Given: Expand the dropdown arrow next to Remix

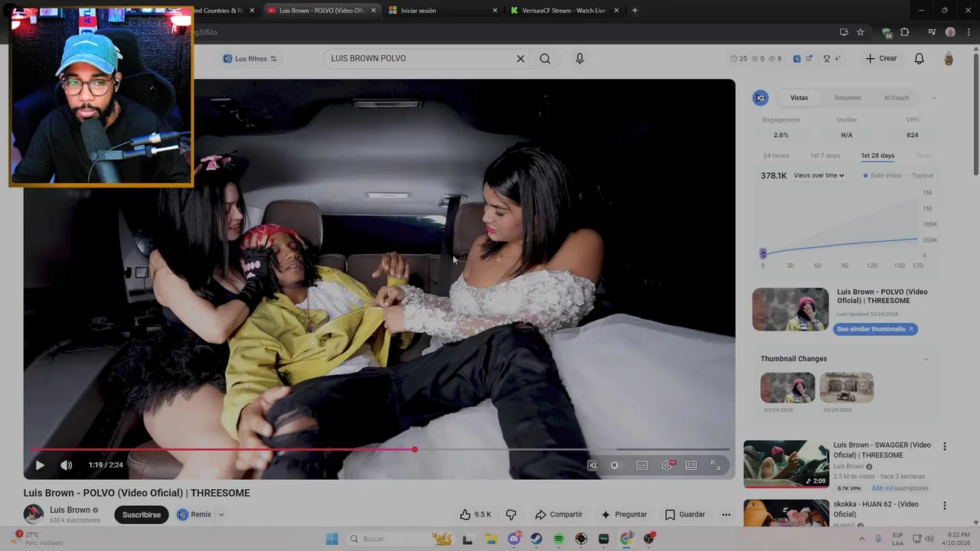Looking at the screenshot, I should 221,514.
